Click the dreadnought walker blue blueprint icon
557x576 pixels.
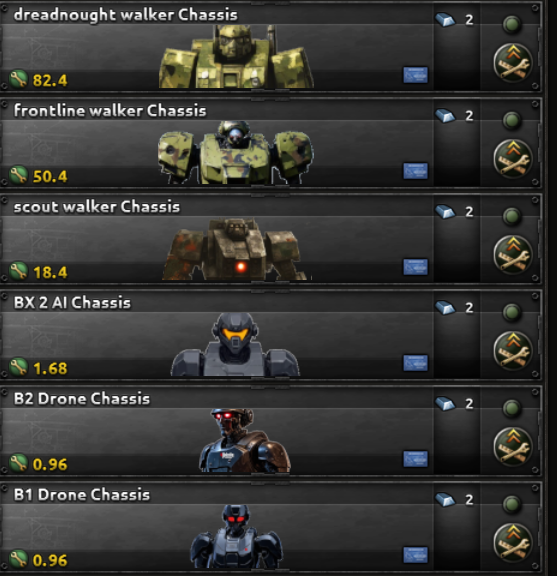click(416, 75)
